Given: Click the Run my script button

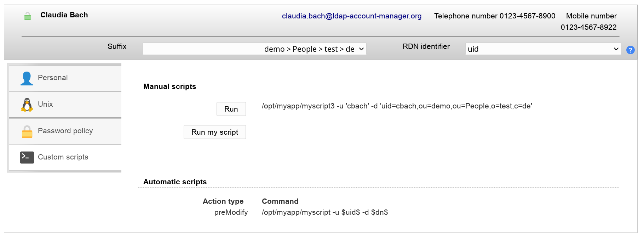Looking at the screenshot, I should coord(214,132).
